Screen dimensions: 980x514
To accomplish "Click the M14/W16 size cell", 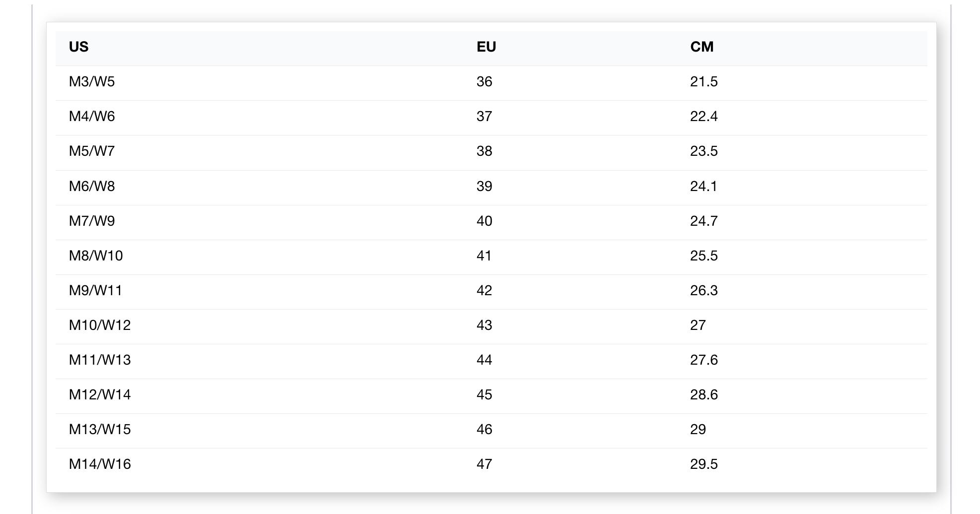I will tap(100, 464).
